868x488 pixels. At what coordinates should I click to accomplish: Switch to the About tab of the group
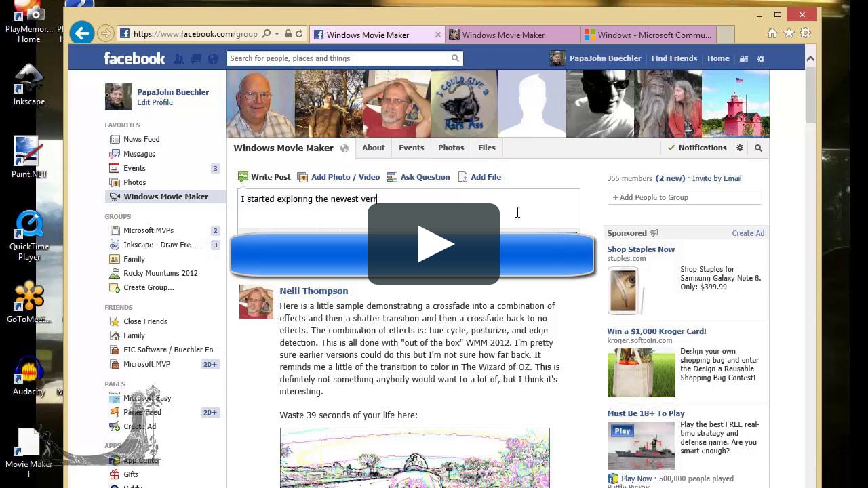pos(373,148)
